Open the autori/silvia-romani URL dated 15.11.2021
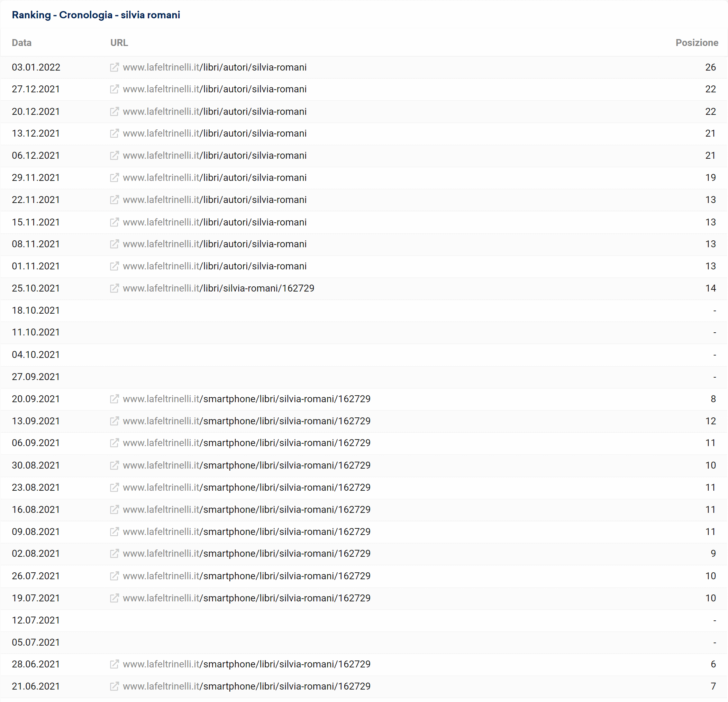 point(215,222)
